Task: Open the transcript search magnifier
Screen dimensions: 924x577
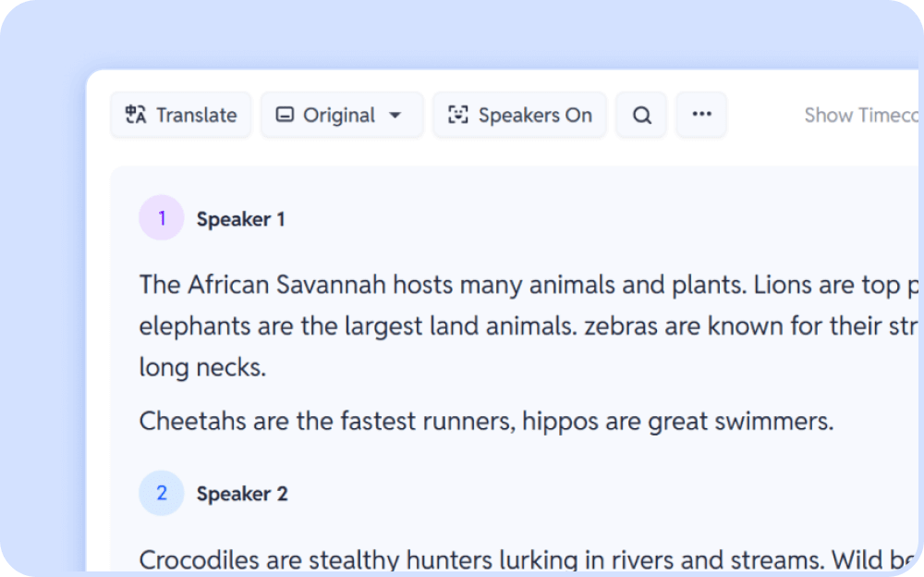Action: [x=641, y=116]
